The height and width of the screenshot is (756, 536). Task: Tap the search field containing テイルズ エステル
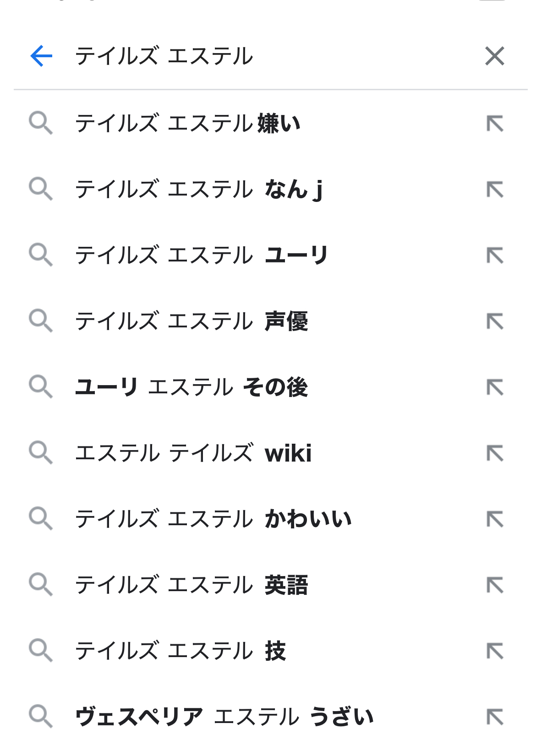pos(266,56)
